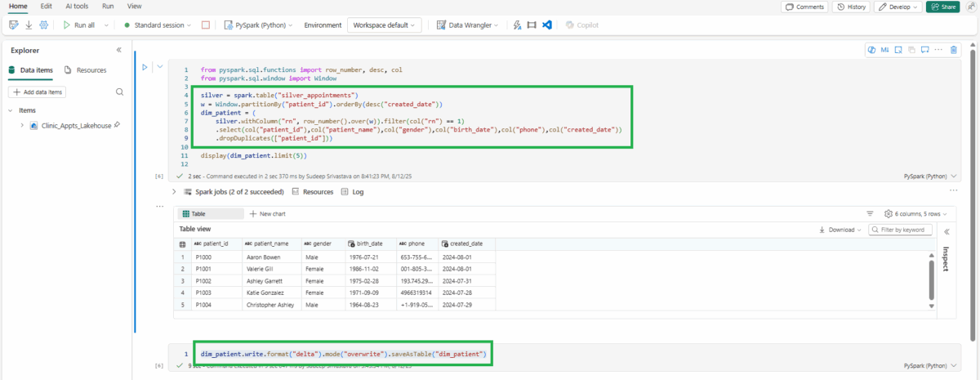Click the Filter by keyword field
980x380 pixels.
(x=902, y=230)
